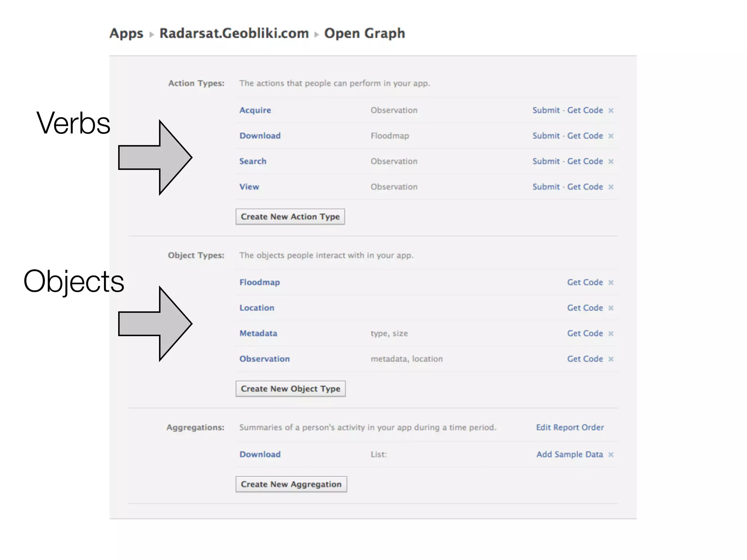Open the Observation object type
Image resolution: width=747 pixels, height=560 pixels.
coord(264,359)
